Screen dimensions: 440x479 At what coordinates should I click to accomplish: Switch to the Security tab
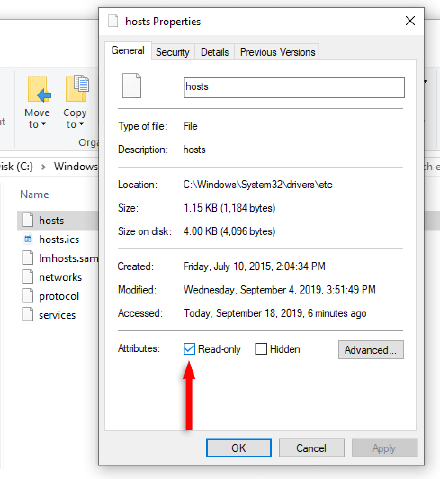click(x=173, y=52)
